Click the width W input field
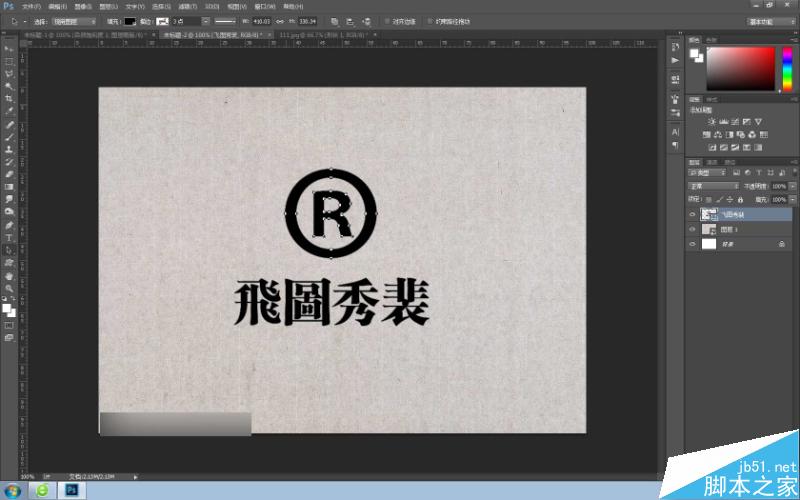Screen dimensions: 800x500 click(x=261, y=21)
